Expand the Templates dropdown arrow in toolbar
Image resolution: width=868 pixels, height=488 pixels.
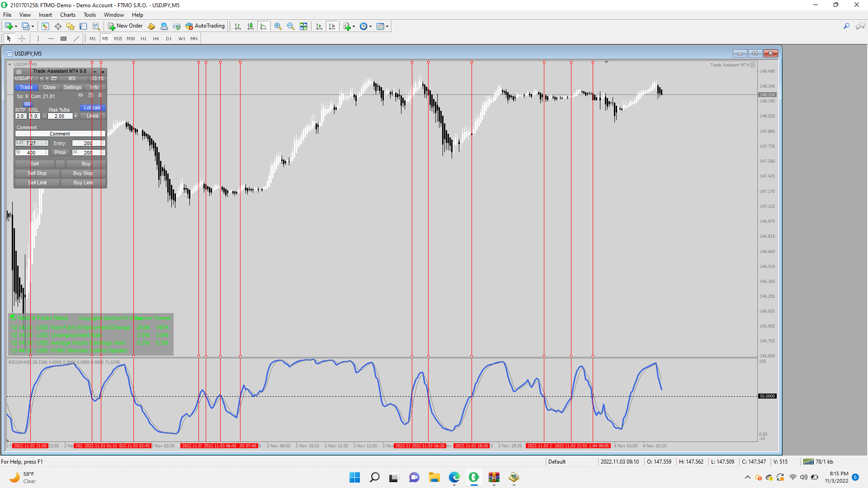[x=387, y=26]
